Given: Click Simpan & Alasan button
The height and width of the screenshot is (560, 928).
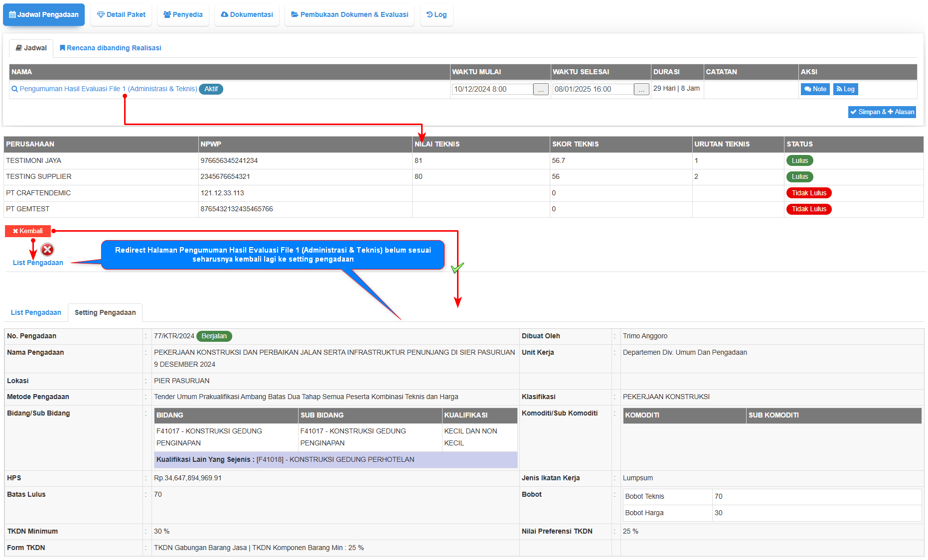Looking at the screenshot, I should (882, 112).
